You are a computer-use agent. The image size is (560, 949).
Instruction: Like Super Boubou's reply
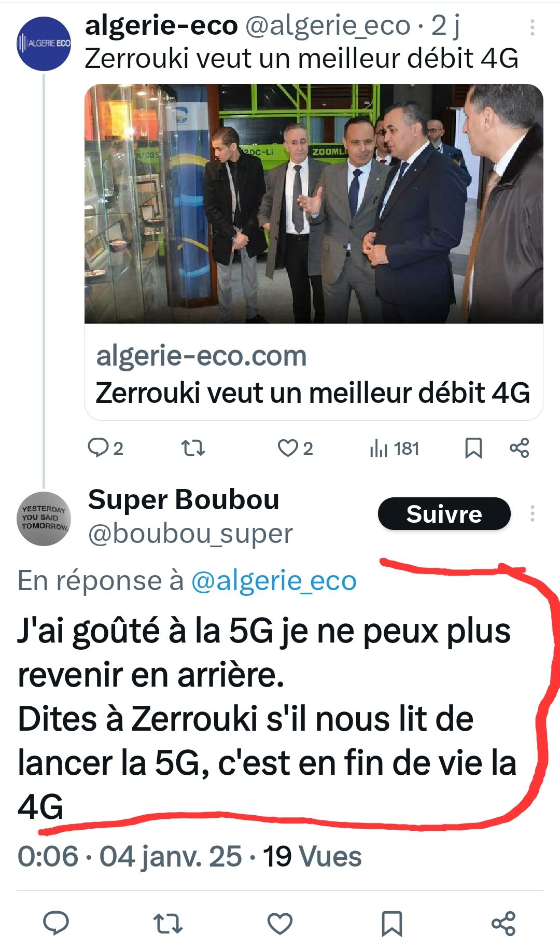[x=280, y=924]
